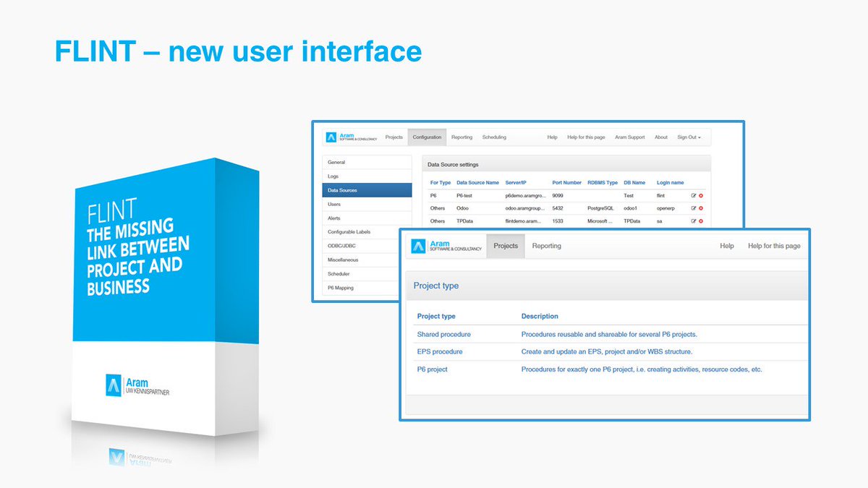Viewport: 868px width, 488px height.
Task: Open Help for this page, front window
Action: (x=774, y=246)
